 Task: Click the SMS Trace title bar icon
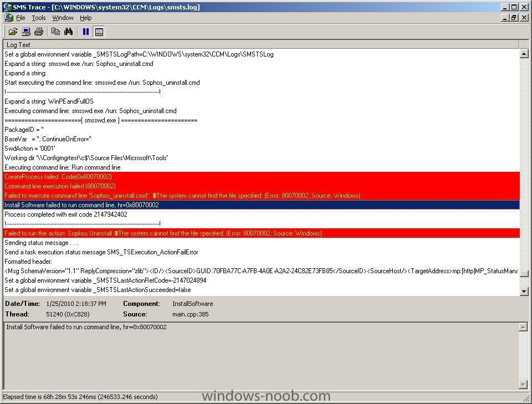click(7, 7)
